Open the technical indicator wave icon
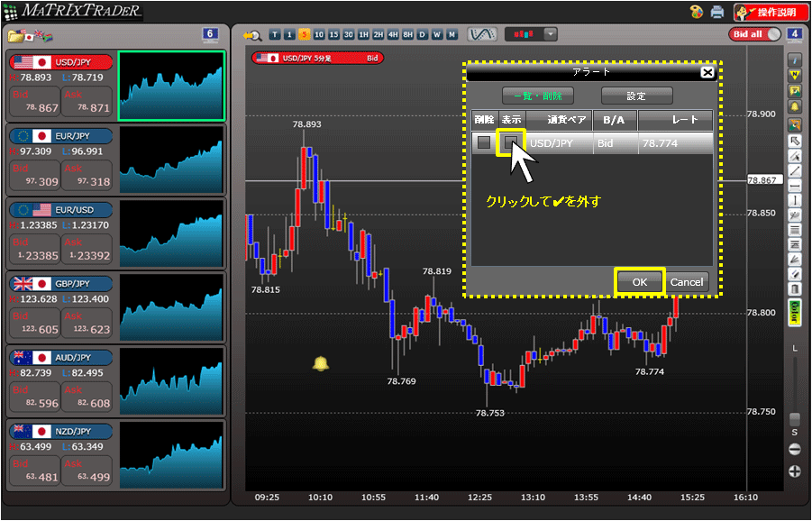 (x=482, y=34)
